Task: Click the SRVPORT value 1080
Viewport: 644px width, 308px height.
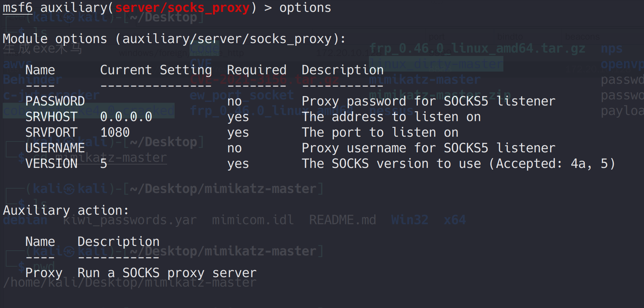Action: point(115,133)
